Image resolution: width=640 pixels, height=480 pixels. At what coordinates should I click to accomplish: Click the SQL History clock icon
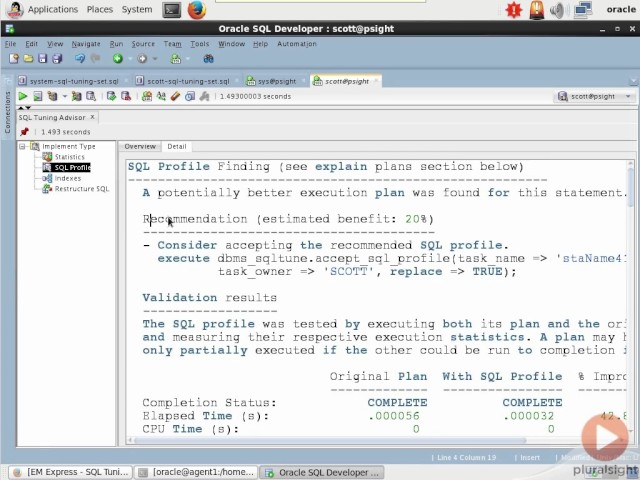pos(190,96)
